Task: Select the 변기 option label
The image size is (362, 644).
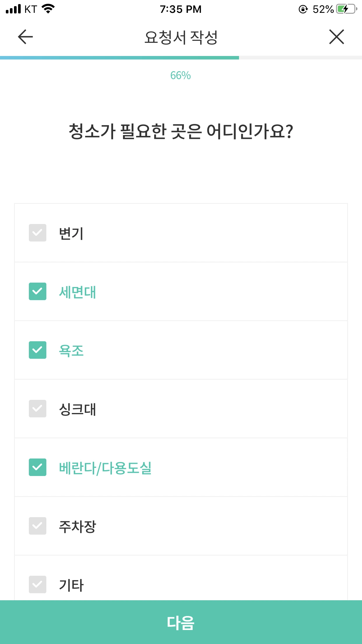Action: pos(71,234)
